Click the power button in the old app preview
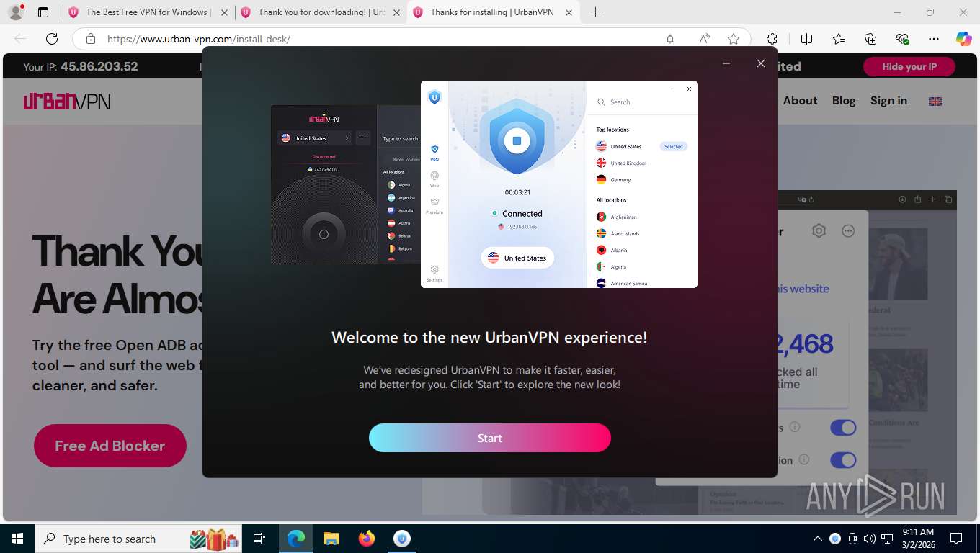Image resolution: width=980 pixels, height=553 pixels. click(x=324, y=234)
